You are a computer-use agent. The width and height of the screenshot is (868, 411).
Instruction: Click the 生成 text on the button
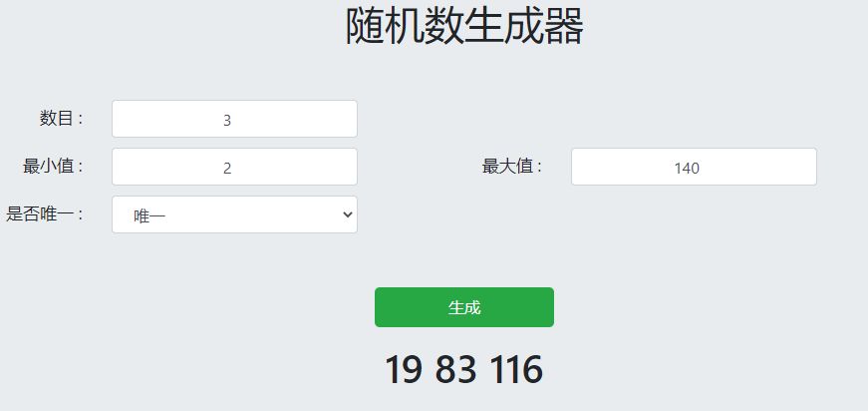click(x=464, y=308)
